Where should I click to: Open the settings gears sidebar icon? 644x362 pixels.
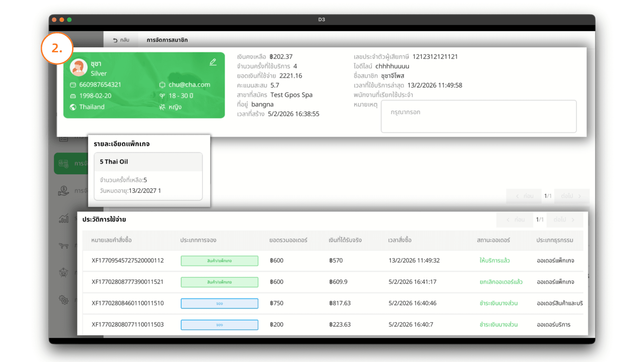[x=64, y=300]
